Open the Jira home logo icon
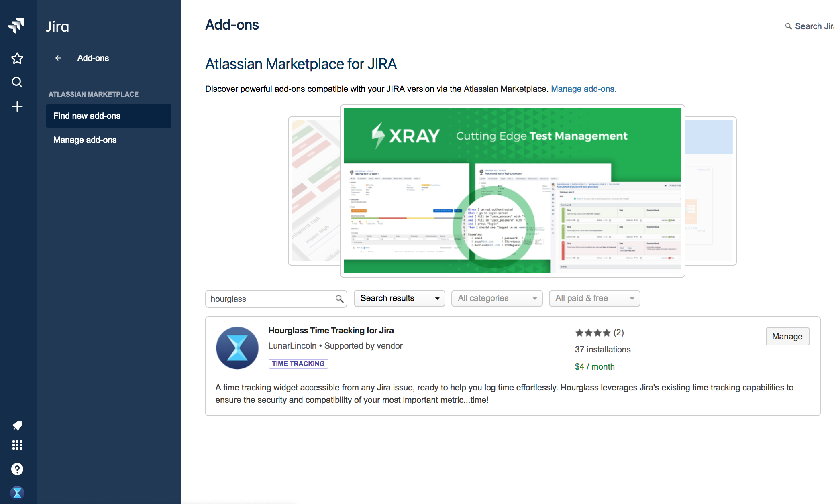The image size is (834, 504). (16, 26)
